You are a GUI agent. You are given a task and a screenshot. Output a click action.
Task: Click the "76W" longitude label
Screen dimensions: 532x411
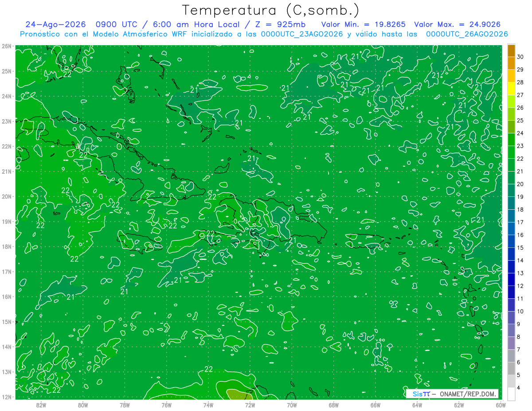pos(166,405)
